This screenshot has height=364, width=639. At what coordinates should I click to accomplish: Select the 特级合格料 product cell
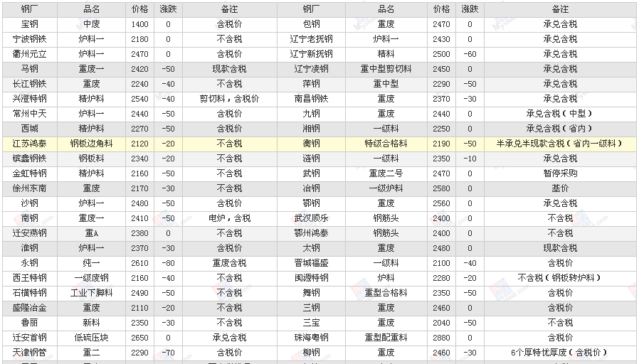coord(386,144)
